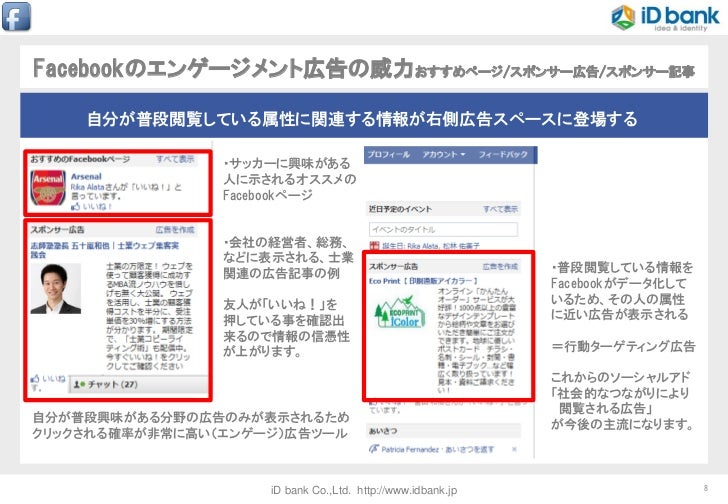Open the フィードバック menu item
This screenshot has width=728, height=504.
[503, 155]
